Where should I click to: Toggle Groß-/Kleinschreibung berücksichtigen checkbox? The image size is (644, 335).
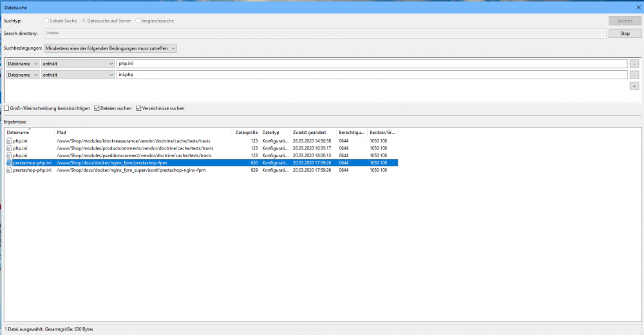6,108
